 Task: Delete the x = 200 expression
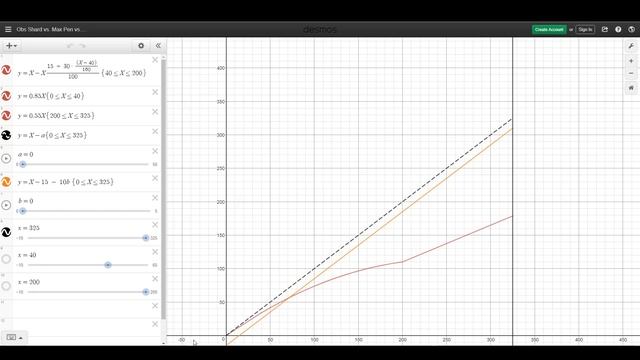click(x=155, y=279)
